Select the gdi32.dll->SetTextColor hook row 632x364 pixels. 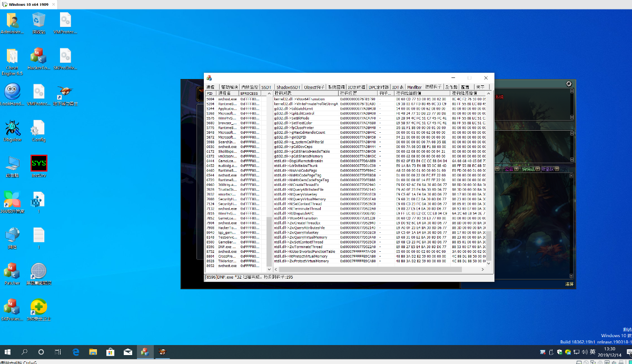[x=378, y=123]
